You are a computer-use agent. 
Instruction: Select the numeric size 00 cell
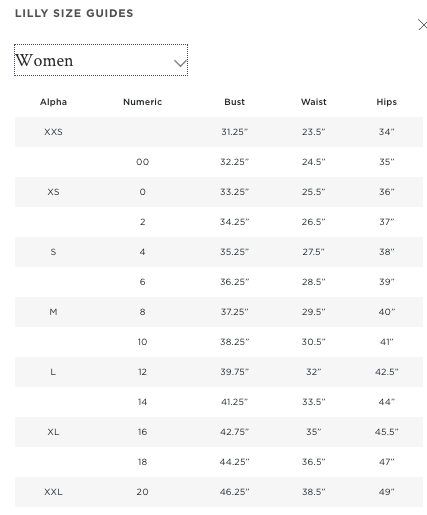click(142, 162)
